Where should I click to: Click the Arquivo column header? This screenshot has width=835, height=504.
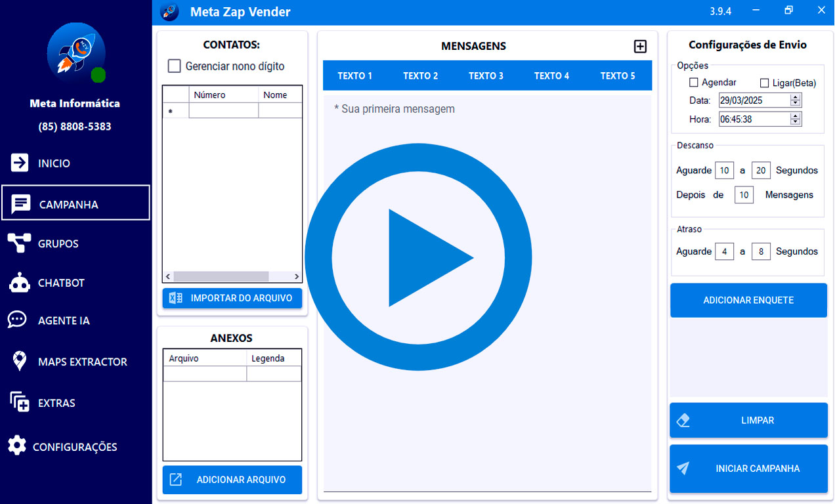205,358
